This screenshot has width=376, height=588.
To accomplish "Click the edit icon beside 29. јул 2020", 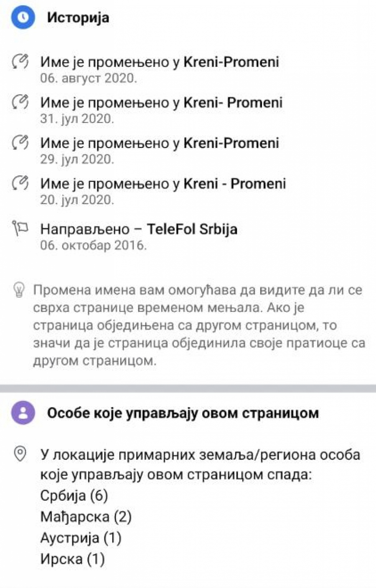I will tap(20, 143).
